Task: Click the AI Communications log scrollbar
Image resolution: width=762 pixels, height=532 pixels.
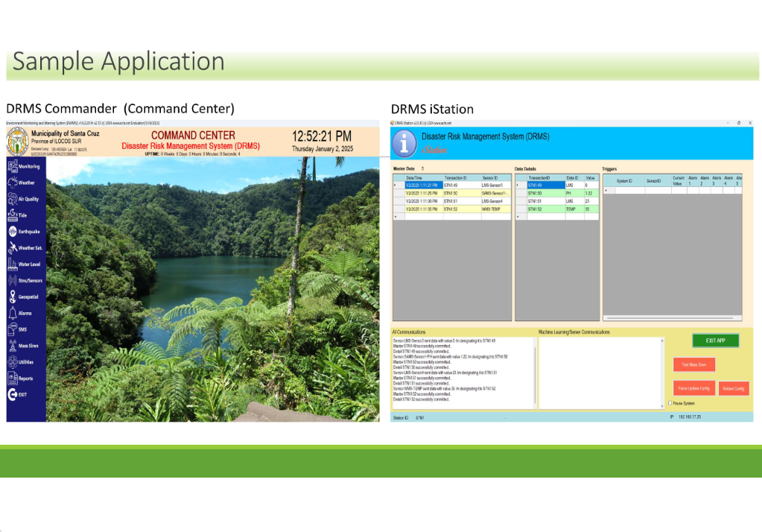Action: [x=534, y=371]
